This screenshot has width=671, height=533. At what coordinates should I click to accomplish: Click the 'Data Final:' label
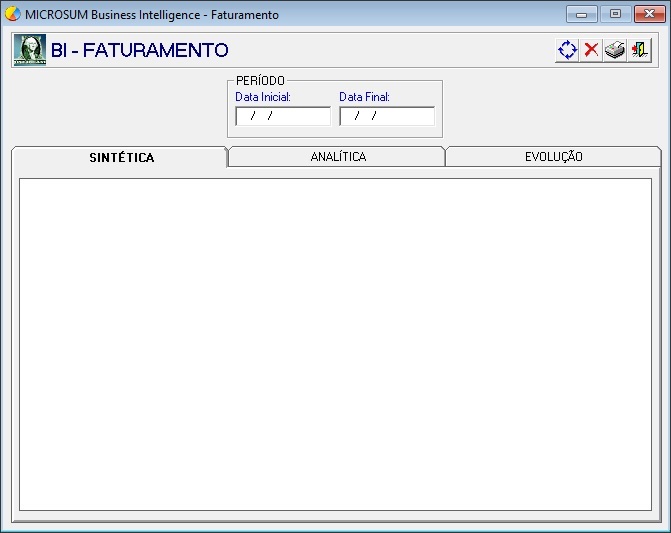click(364, 97)
